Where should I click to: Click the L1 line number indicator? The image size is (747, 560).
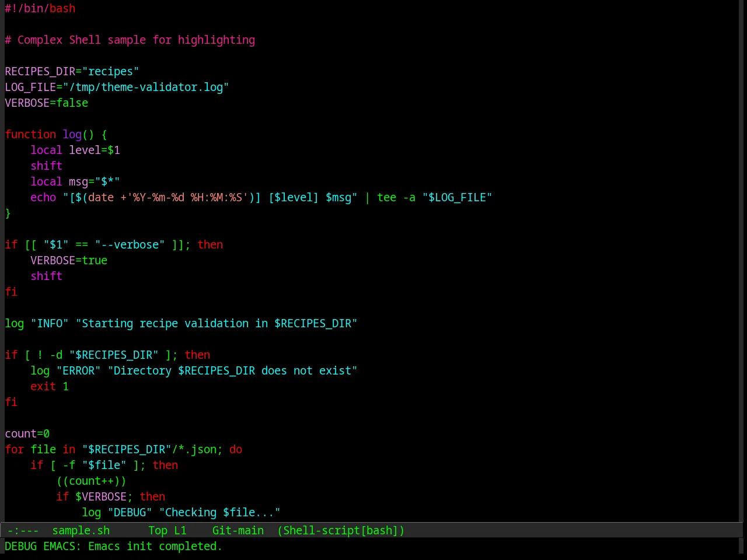[180, 530]
